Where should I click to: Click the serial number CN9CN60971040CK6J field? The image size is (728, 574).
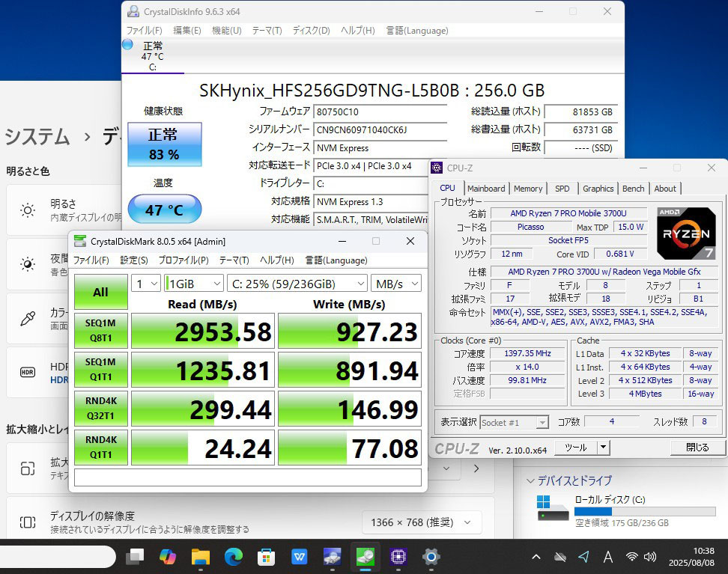pos(380,130)
